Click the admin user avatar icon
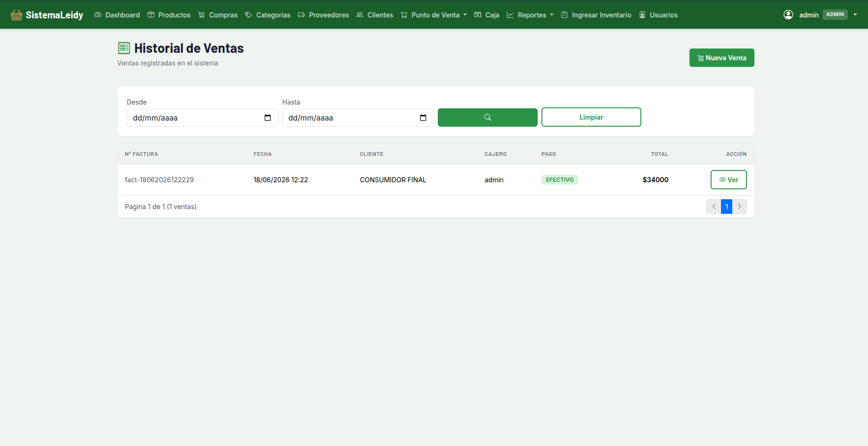868x446 pixels. click(788, 15)
